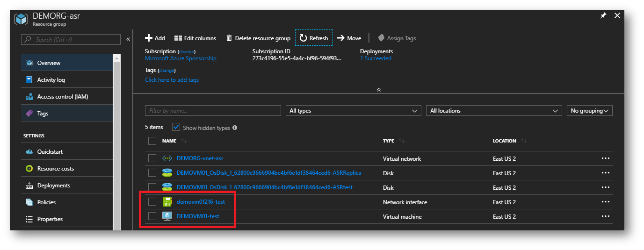Open Resource costs under Settings
The height and width of the screenshot is (250, 644).
click(67, 169)
